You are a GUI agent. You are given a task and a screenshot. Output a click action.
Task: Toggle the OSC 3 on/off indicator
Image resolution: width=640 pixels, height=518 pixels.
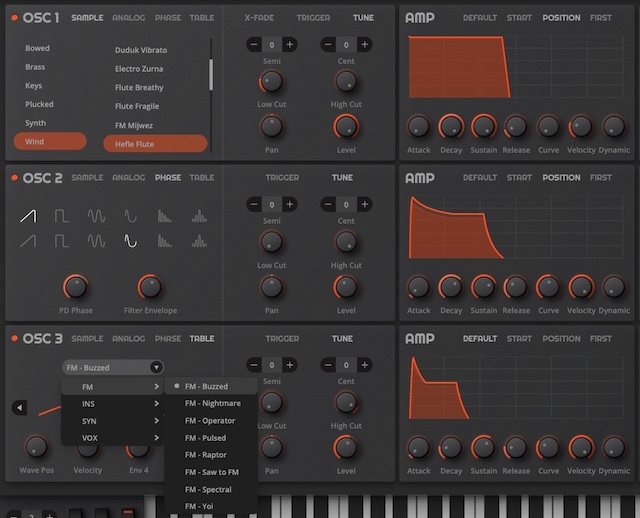pyautogui.click(x=14, y=339)
